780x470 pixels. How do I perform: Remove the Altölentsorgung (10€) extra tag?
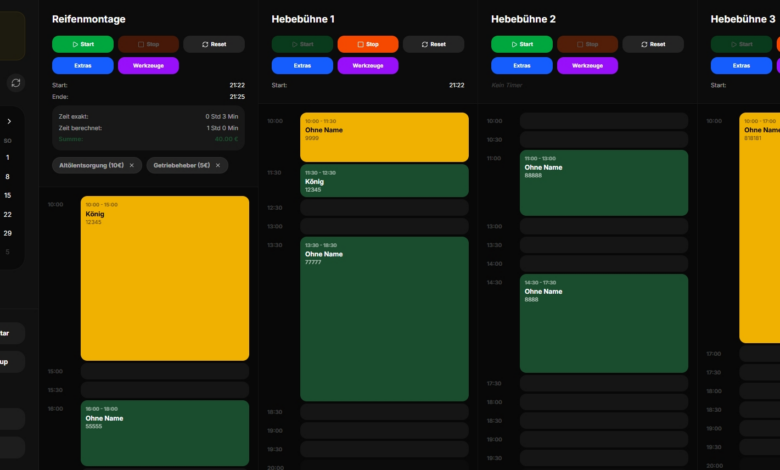(x=132, y=165)
